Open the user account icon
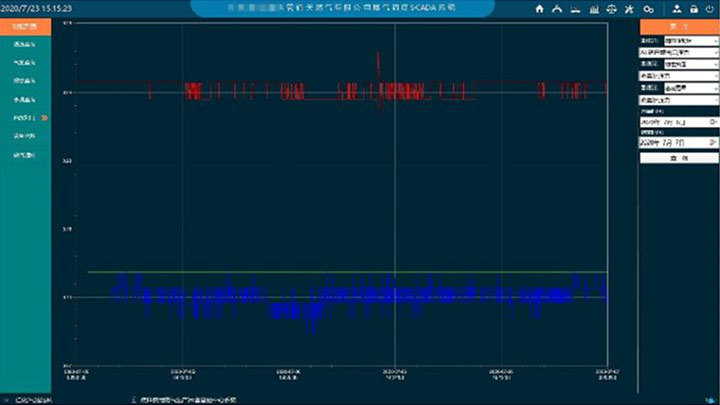 pyautogui.click(x=677, y=9)
